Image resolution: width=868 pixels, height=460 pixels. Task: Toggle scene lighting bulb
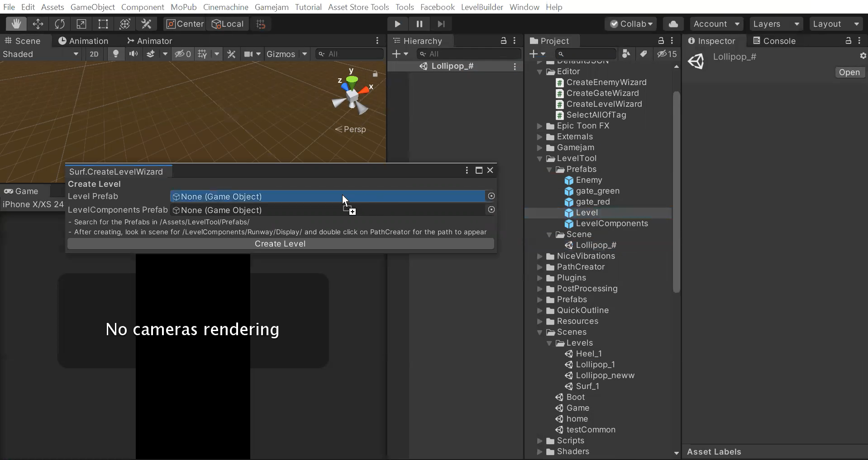pos(116,54)
